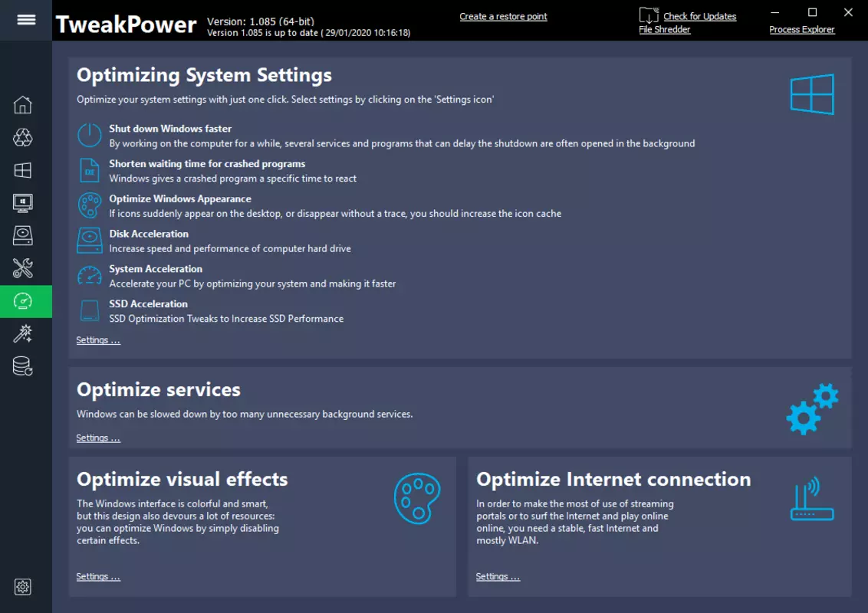This screenshot has width=868, height=613.
Task: Select 'Shorten waiting time for crashed programs'
Action: point(207,164)
